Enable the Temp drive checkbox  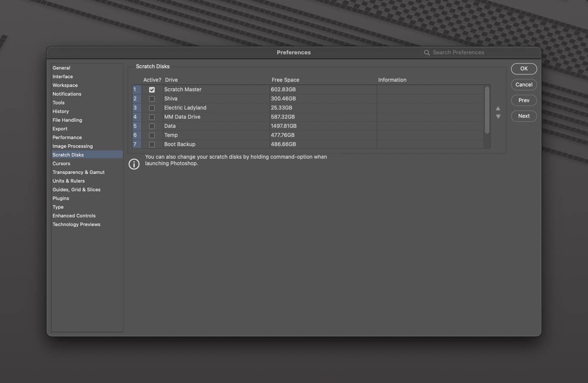pos(152,135)
